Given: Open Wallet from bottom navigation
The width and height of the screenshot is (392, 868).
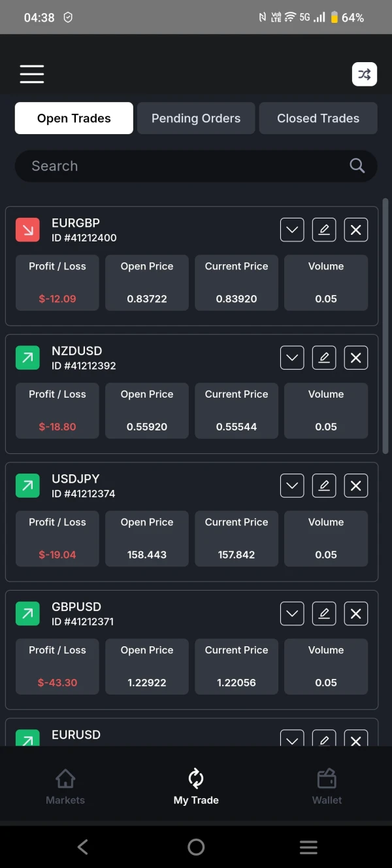Looking at the screenshot, I should tap(327, 787).
